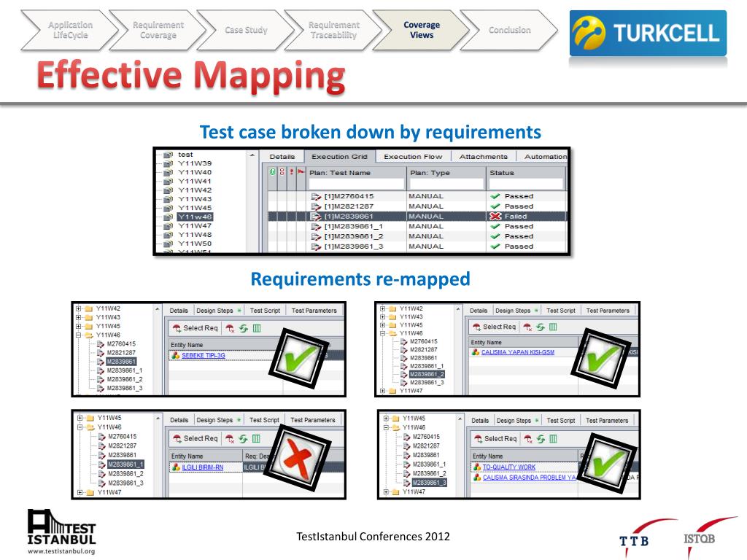The image size is (747, 560).
Task: Click select-columns icon above TO-QUALITY WORK
Action: tap(553, 439)
